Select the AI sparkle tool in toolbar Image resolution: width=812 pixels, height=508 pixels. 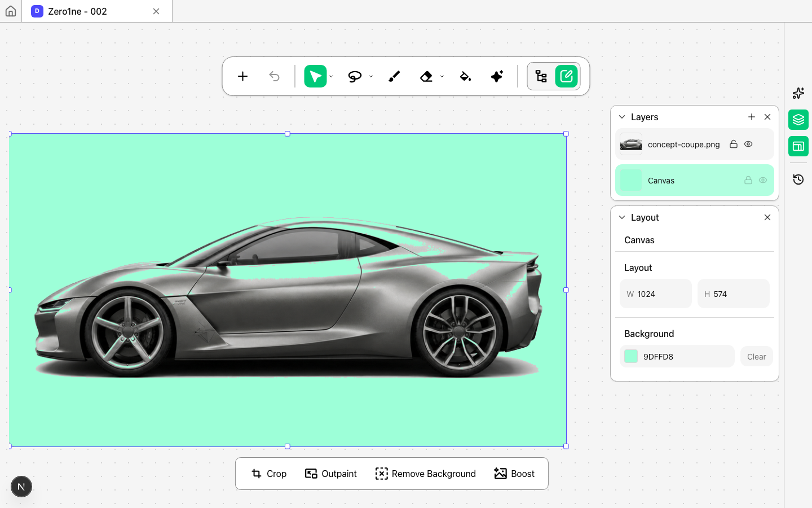(x=497, y=76)
